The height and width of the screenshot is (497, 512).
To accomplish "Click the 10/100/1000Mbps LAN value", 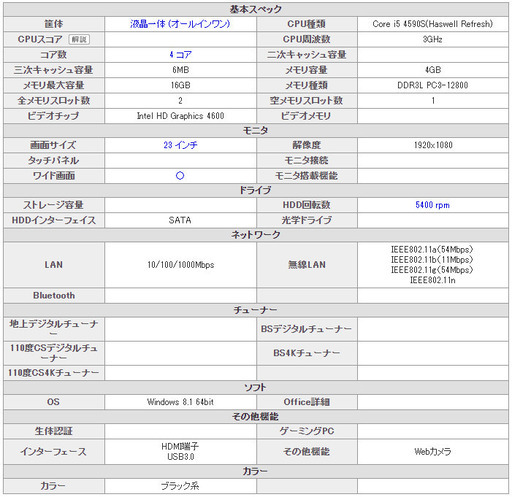I will coord(180,265).
